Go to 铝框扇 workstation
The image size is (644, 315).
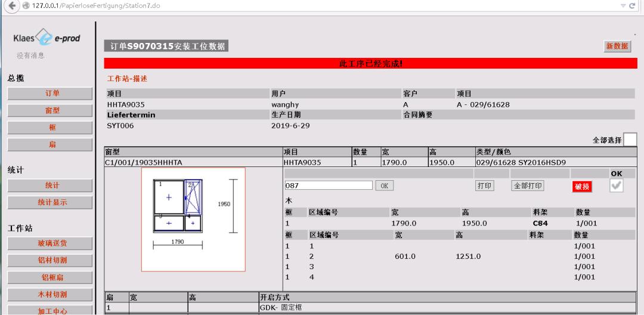point(50,277)
